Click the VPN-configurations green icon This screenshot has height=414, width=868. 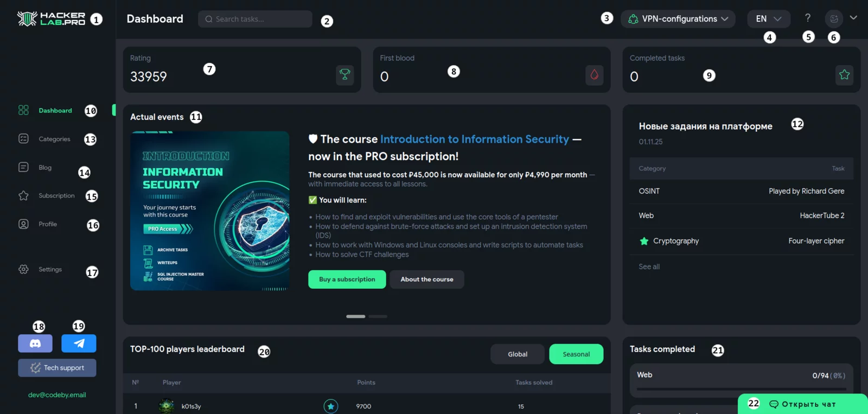tap(633, 19)
